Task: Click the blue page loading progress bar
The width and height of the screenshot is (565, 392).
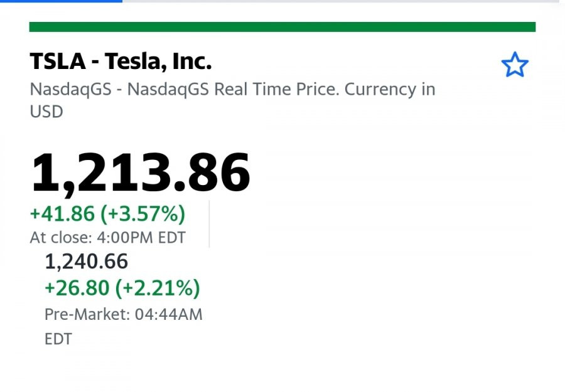Action: (x=62, y=1)
